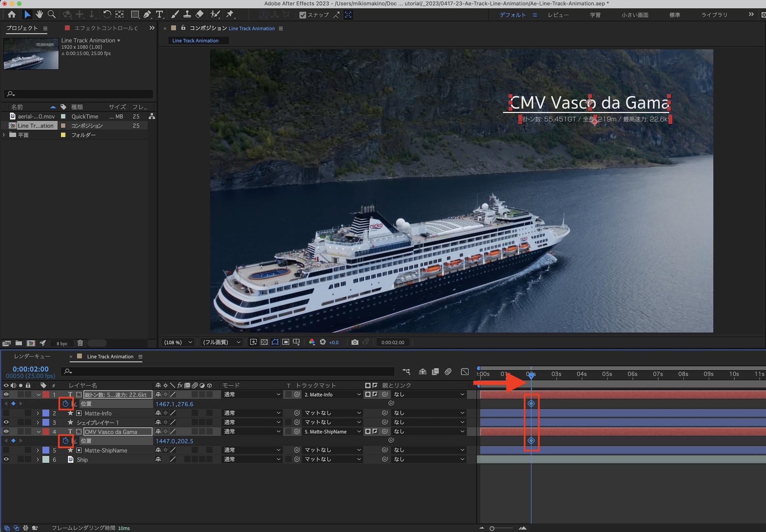This screenshot has width=766, height=532.
Task: Click the 0:00:02:00 timeline timecode
Action: (x=31, y=369)
